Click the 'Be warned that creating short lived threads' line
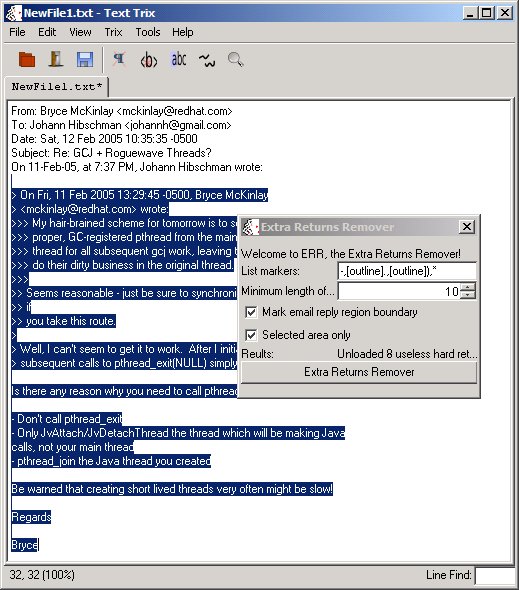The height and width of the screenshot is (590, 519). tap(172, 489)
